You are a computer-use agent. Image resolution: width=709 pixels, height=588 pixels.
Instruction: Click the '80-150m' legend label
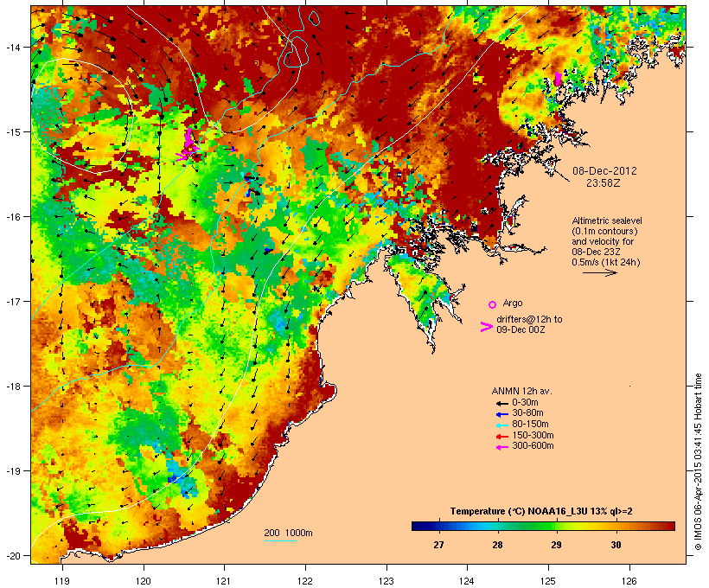(x=530, y=425)
